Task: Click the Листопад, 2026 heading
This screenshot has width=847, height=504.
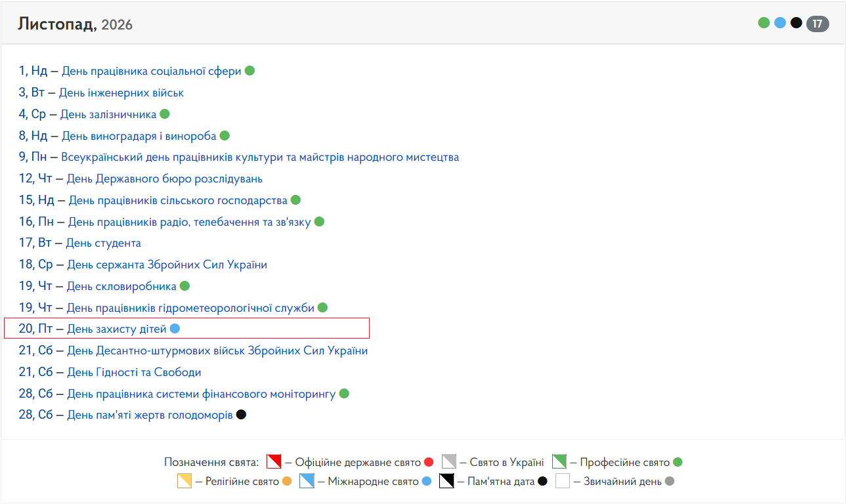Action: pyautogui.click(x=76, y=24)
